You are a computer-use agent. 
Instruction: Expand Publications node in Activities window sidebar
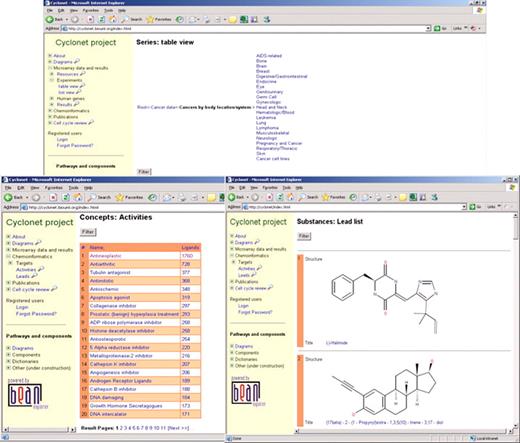pyautogui.click(x=8, y=283)
